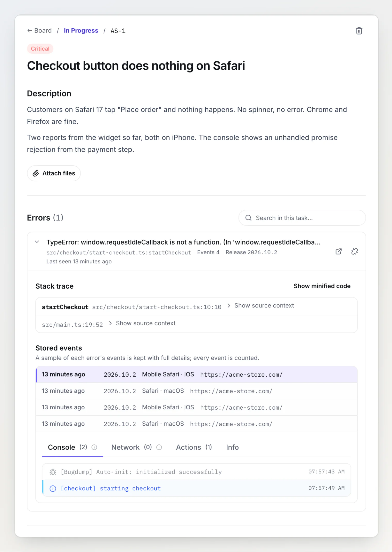
Task: Click the Events 4 count label
Action: point(208,252)
